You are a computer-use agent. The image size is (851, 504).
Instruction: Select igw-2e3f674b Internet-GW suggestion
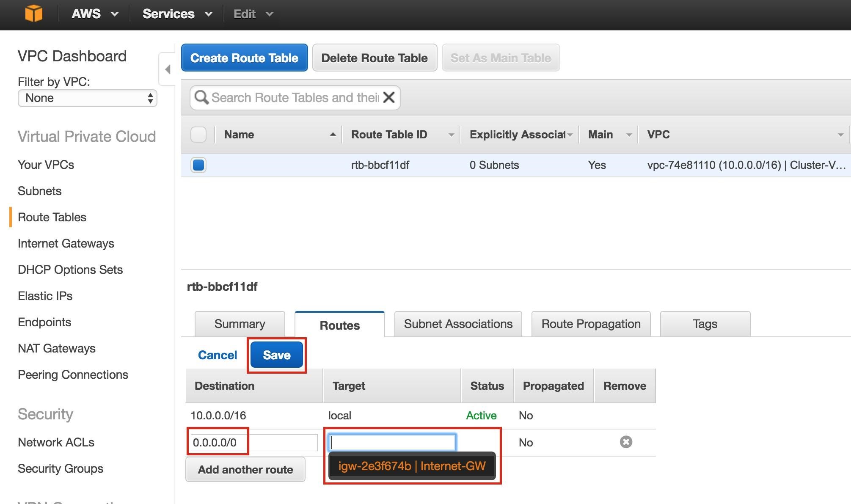pyautogui.click(x=411, y=466)
